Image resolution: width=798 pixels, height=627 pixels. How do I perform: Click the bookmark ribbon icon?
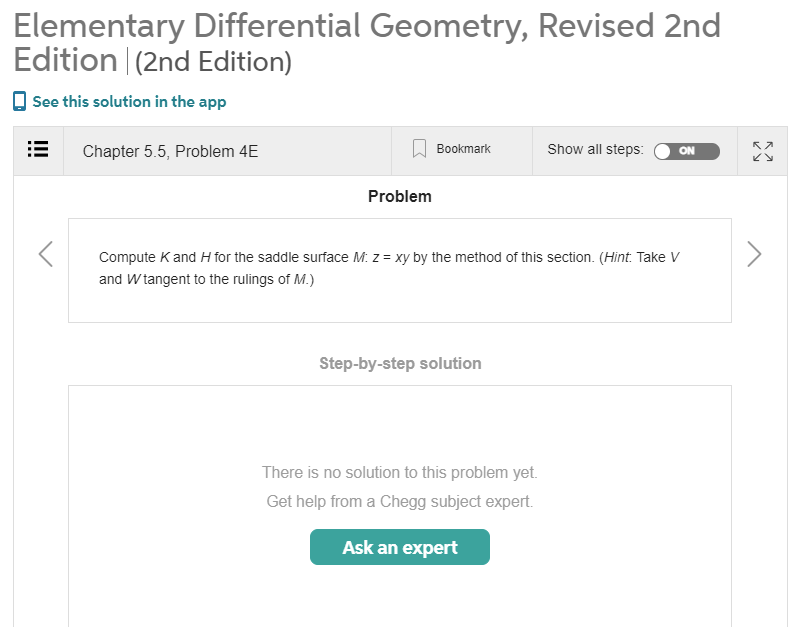[419, 149]
